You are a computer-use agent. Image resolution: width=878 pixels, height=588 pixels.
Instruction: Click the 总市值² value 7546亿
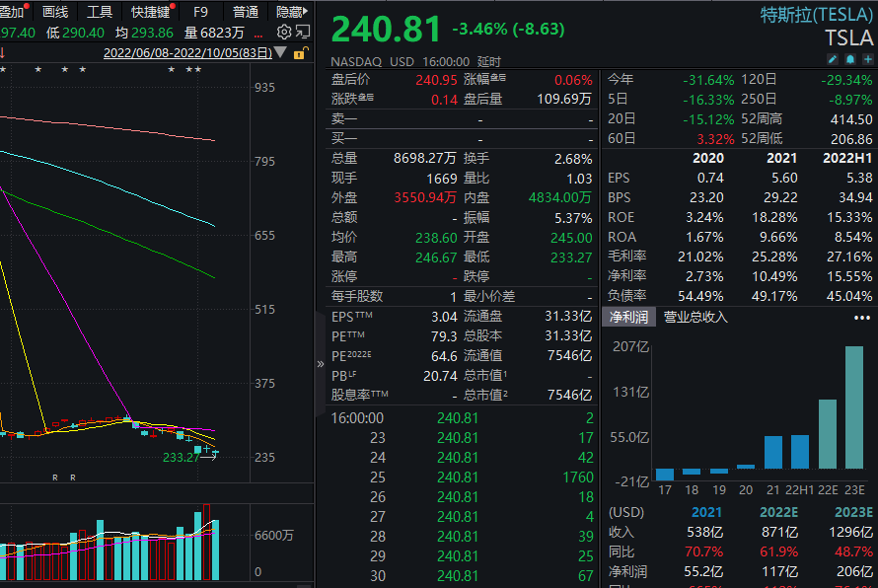(569, 396)
